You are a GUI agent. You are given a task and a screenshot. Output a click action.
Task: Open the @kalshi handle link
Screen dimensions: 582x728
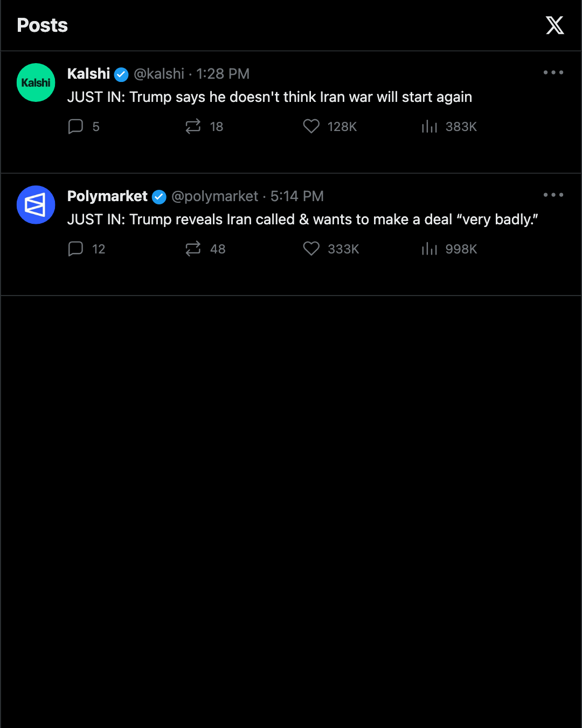tap(159, 74)
